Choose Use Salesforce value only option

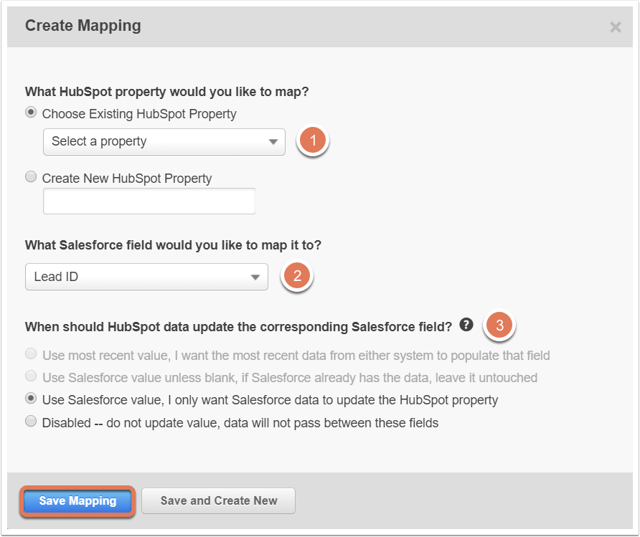click(31, 398)
